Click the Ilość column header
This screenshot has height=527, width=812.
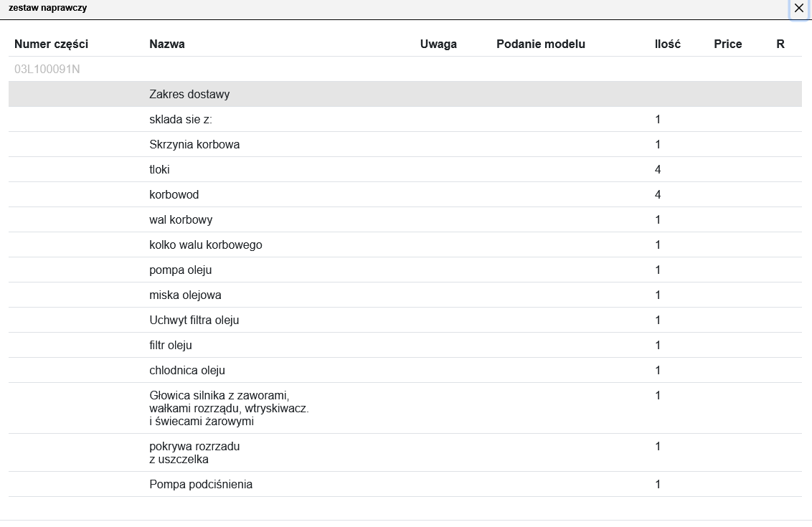point(668,44)
